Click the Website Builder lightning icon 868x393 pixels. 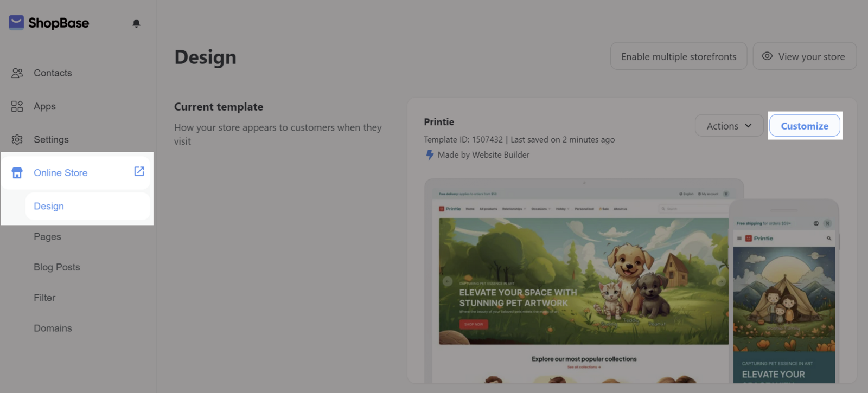coord(430,154)
